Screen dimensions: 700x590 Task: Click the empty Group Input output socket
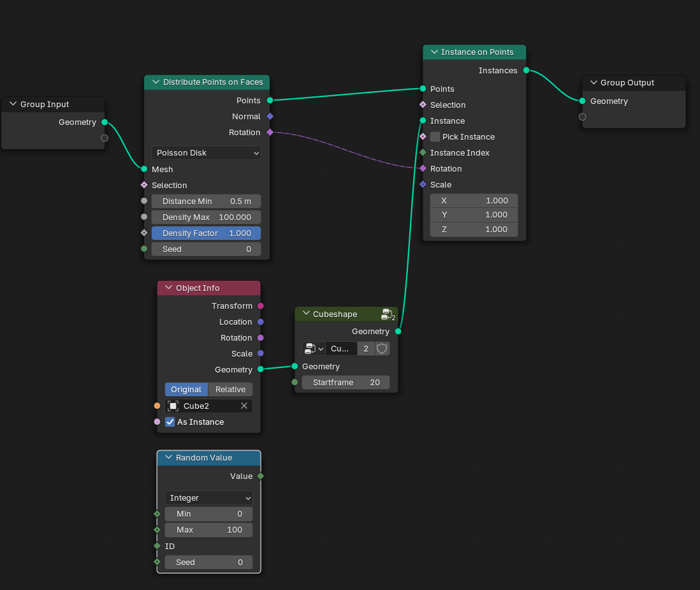point(105,138)
